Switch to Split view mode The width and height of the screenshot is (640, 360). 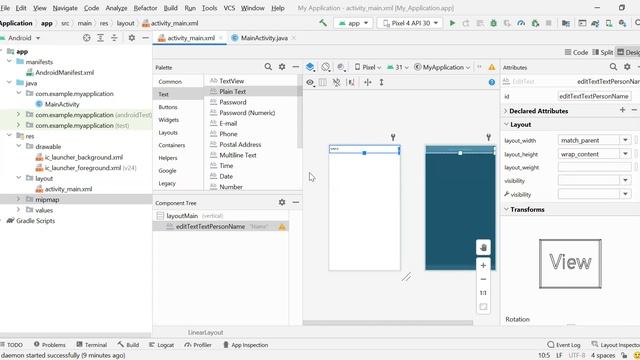coord(603,52)
